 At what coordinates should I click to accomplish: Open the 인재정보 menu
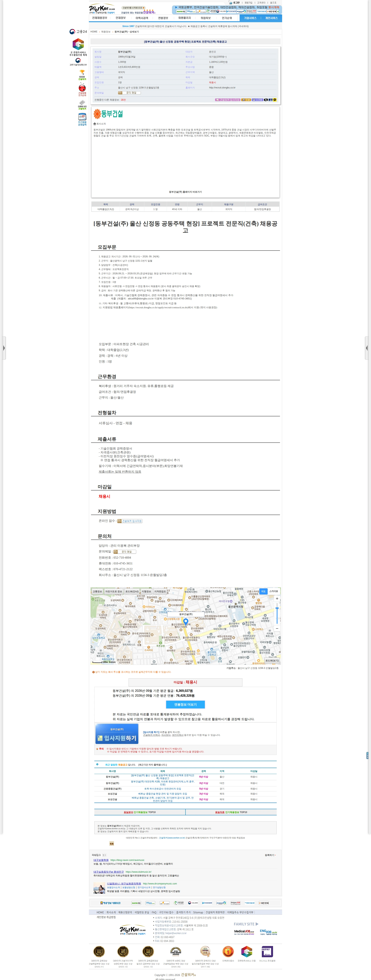click(x=121, y=18)
